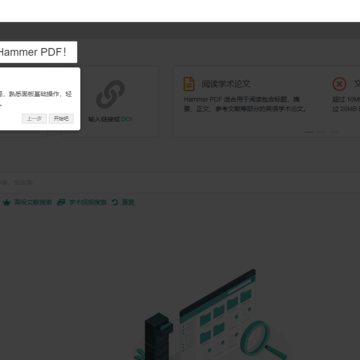Click the circular reset arrow icon

[115, 202]
